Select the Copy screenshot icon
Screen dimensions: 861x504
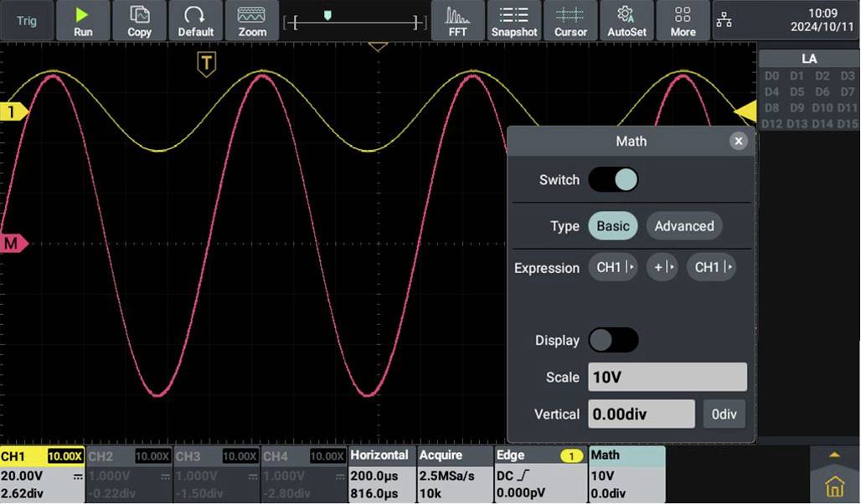[x=139, y=20]
